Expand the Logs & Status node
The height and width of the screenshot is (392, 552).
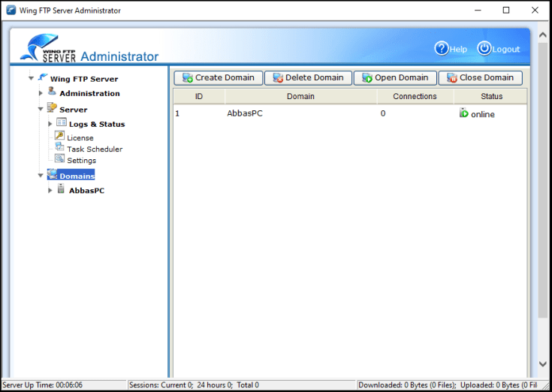click(x=50, y=124)
